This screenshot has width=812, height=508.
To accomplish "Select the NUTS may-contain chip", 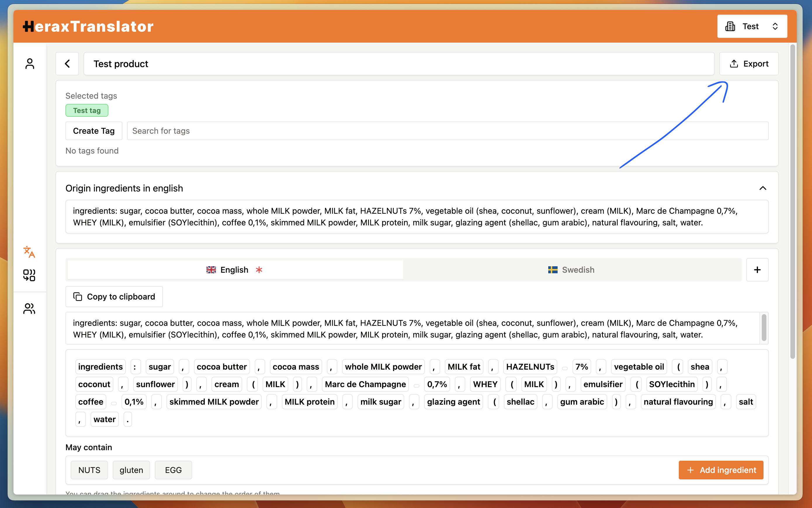I will [89, 470].
